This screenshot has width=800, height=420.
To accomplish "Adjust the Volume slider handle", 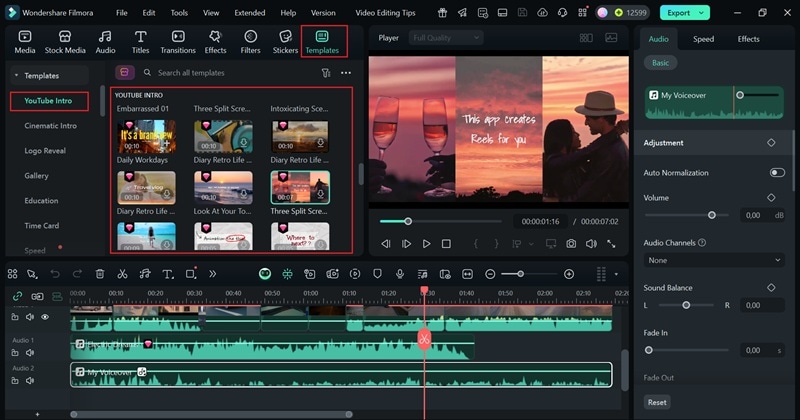I will (712, 215).
